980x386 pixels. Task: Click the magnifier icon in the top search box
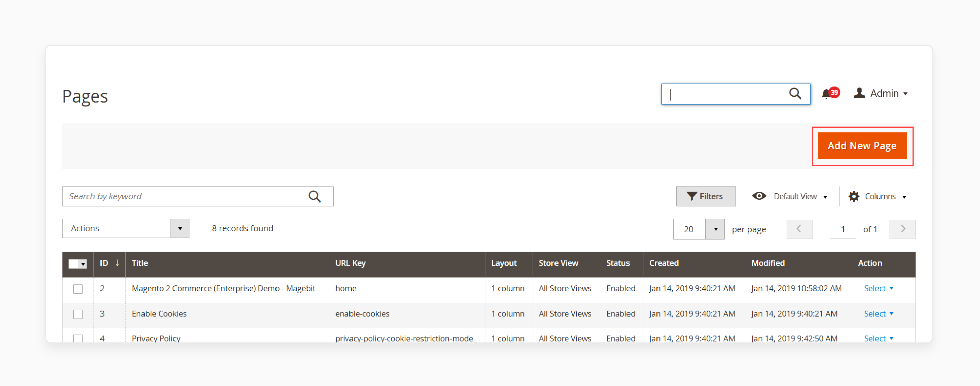tap(795, 94)
